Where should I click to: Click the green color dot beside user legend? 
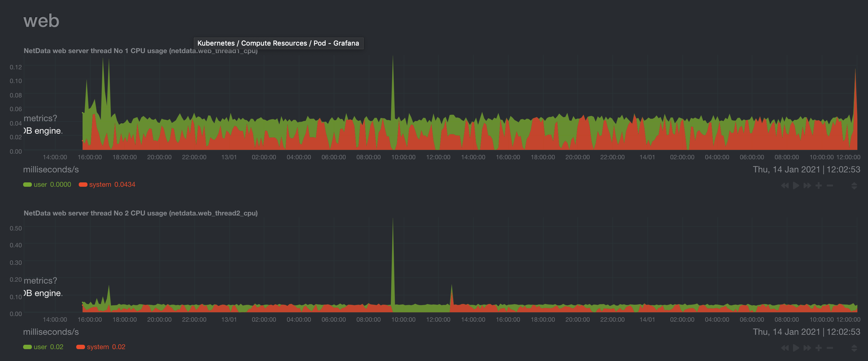27,184
